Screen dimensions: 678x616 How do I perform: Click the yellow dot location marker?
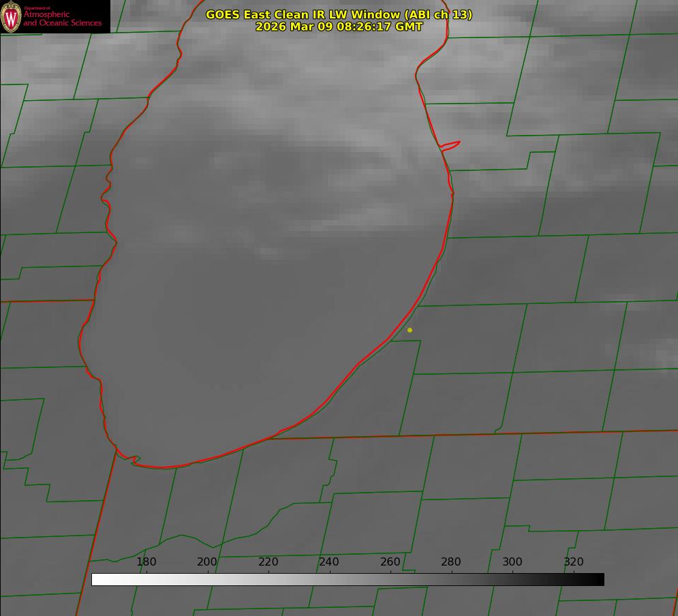(x=410, y=330)
